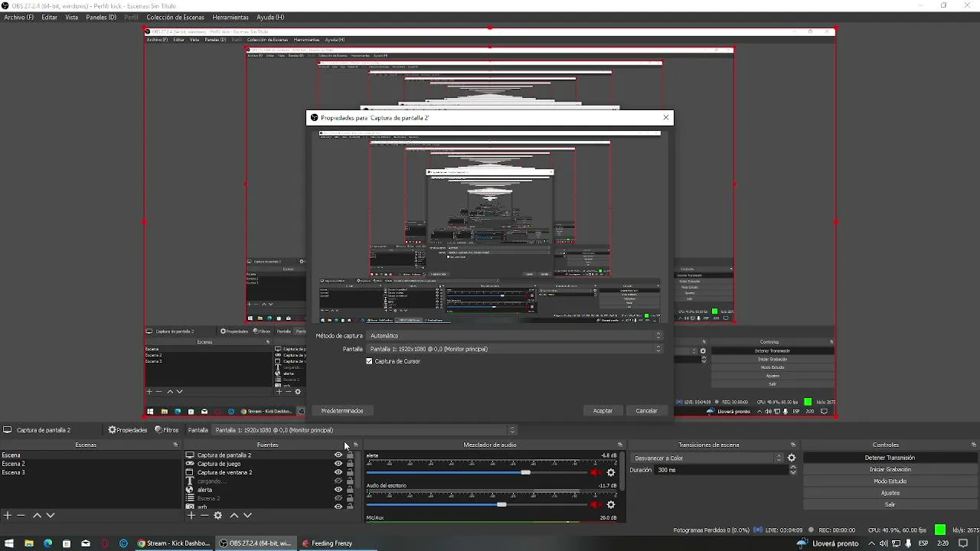980x551 pixels.
Task: Click Detener Transmisión
Action: coord(890,458)
